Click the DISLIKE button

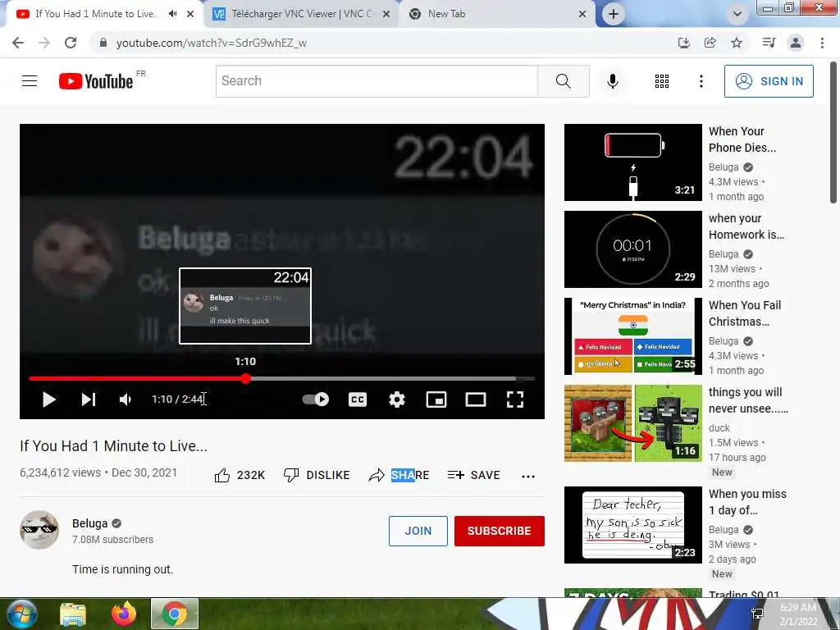(x=317, y=475)
